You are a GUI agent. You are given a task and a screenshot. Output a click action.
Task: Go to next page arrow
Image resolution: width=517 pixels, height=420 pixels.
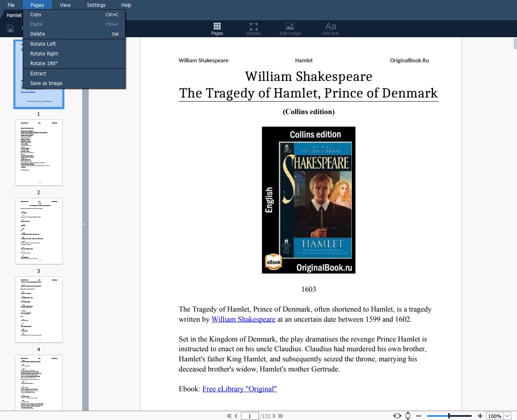[274, 416]
